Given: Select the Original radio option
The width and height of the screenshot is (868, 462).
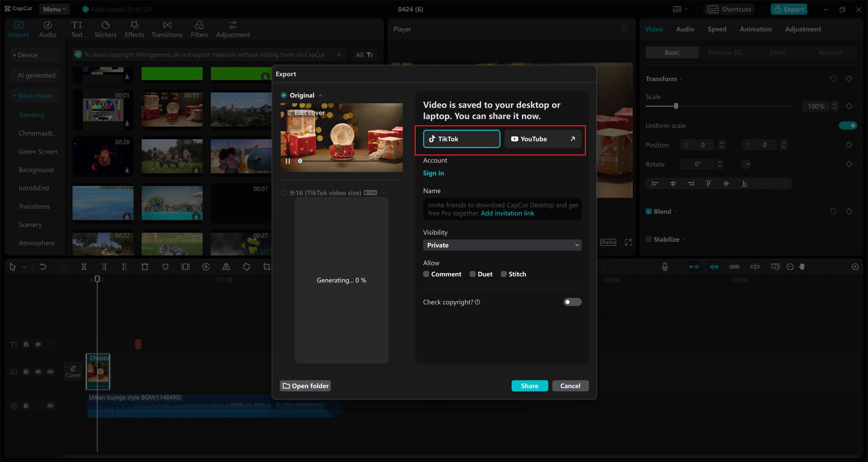Looking at the screenshot, I should pos(284,95).
